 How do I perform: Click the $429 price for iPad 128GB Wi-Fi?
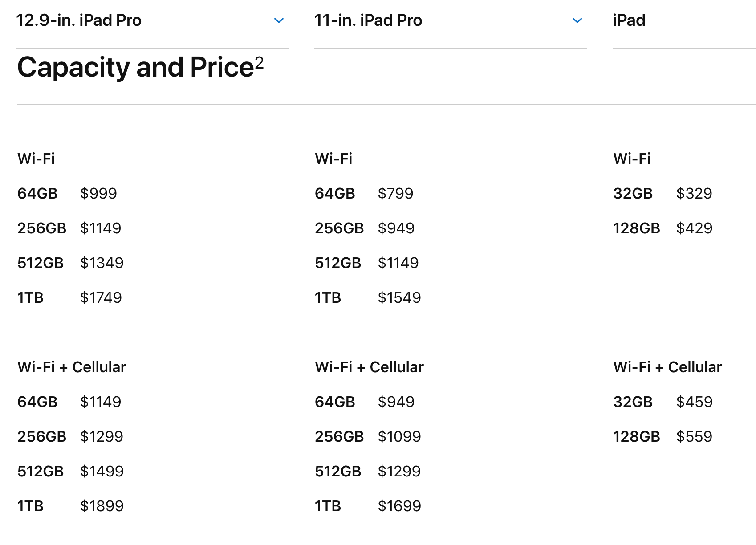(694, 228)
